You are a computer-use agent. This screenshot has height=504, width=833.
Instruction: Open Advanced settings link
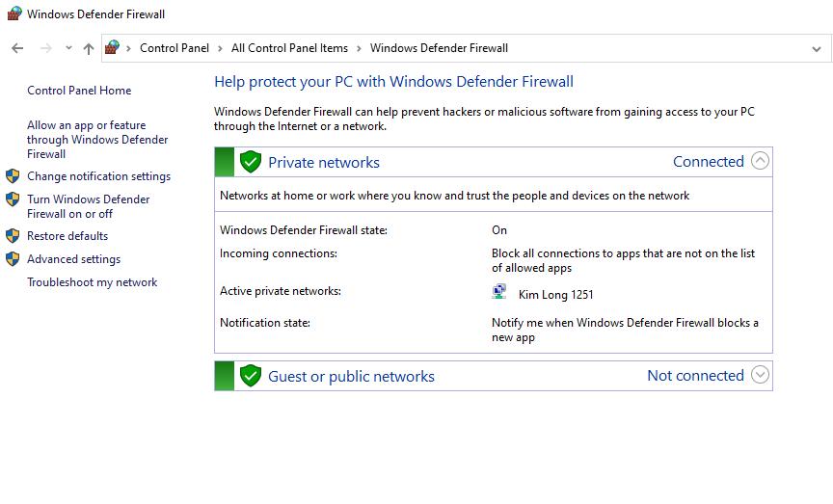click(x=74, y=258)
